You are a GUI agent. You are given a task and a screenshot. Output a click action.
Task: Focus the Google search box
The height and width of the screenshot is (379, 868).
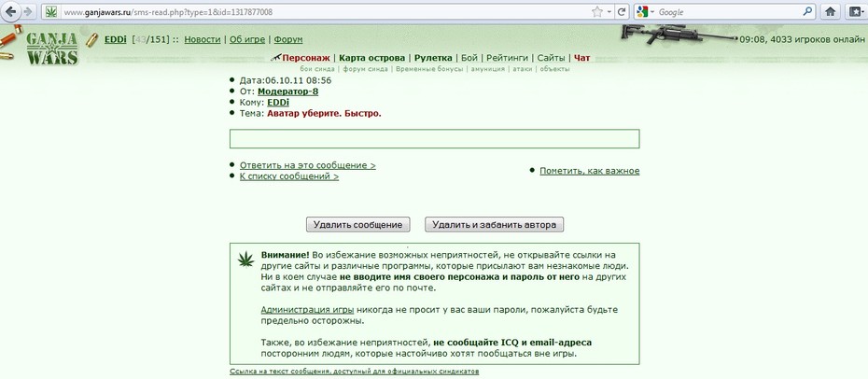(x=728, y=11)
